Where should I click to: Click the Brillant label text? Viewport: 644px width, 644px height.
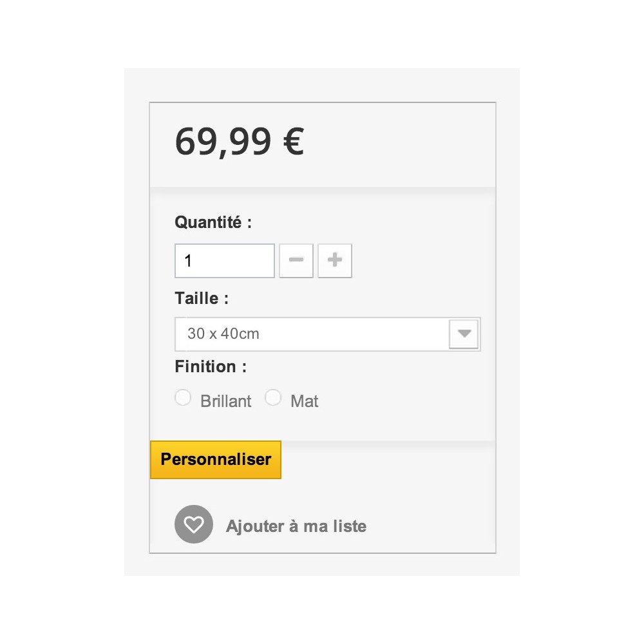click(x=225, y=401)
